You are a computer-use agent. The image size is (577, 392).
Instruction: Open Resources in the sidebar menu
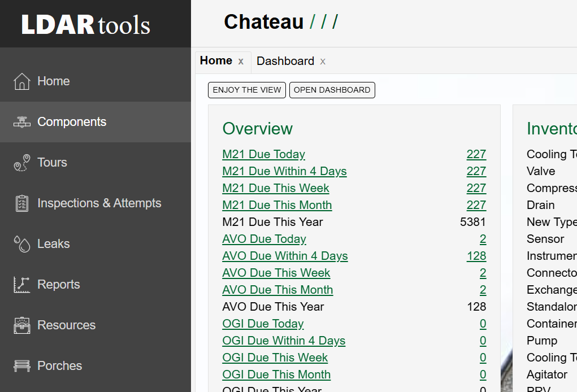point(96,325)
